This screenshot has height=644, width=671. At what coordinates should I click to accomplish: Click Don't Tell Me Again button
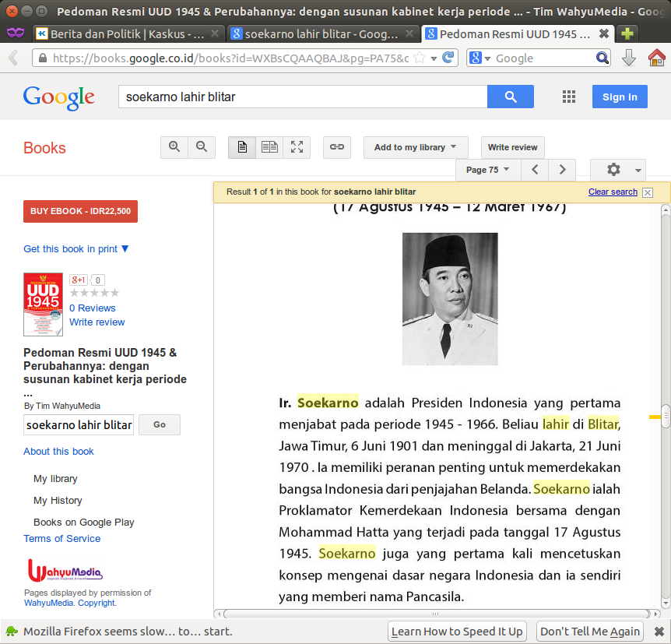pyautogui.click(x=590, y=632)
